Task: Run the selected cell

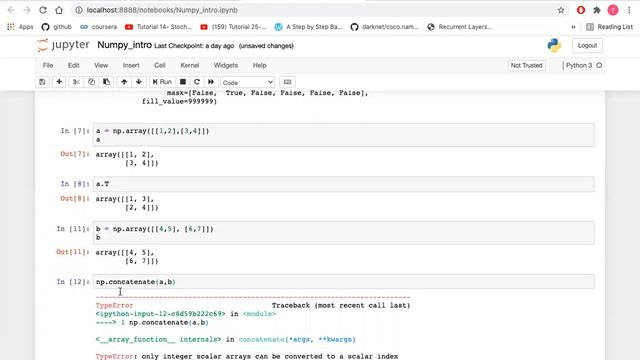Action: [x=162, y=82]
